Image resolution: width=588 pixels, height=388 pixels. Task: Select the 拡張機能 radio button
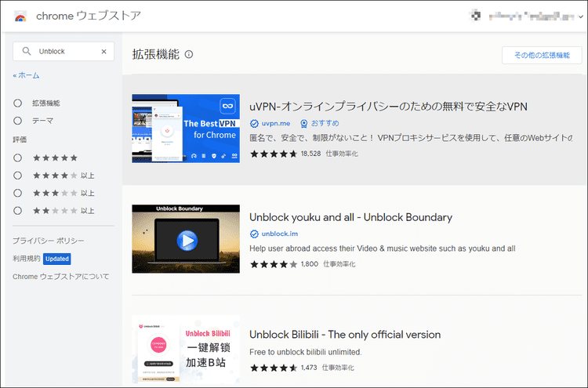click(17, 103)
